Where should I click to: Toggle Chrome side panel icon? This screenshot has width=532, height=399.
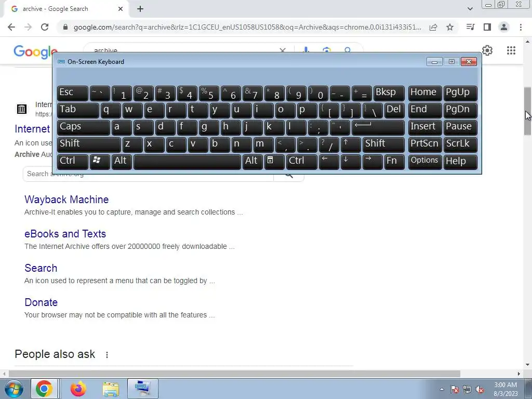pos(487,27)
